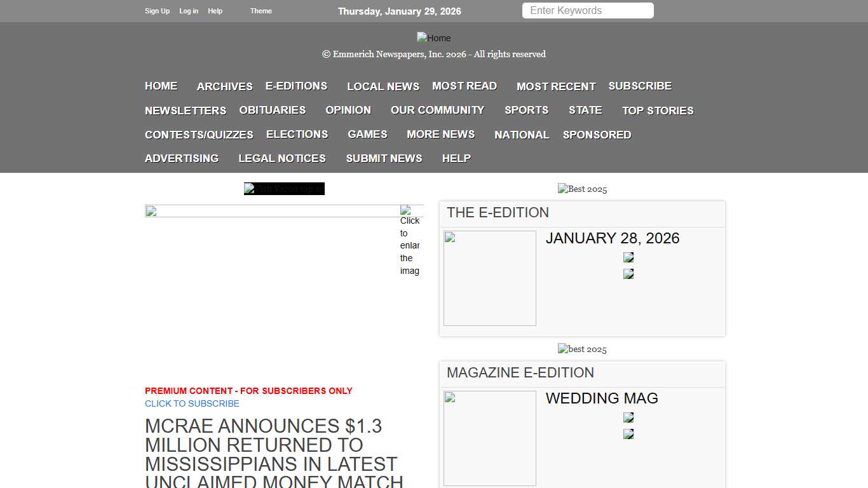Click the Home logo image
Viewport: 868px width, 488px height.
tap(433, 38)
